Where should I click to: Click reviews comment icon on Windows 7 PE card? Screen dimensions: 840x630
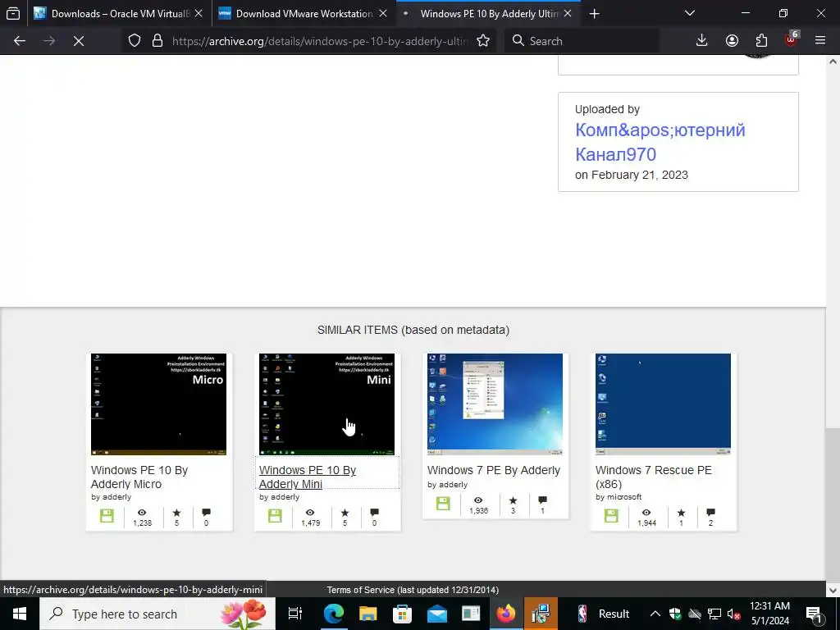pyautogui.click(x=543, y=500)
